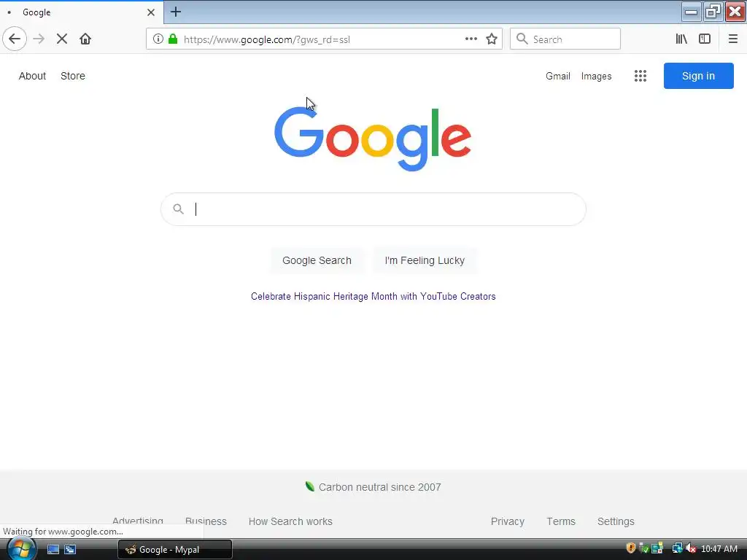Click the I'm Feeling Lucky button
The image size is (747, 560).
[x=425, y=260]
